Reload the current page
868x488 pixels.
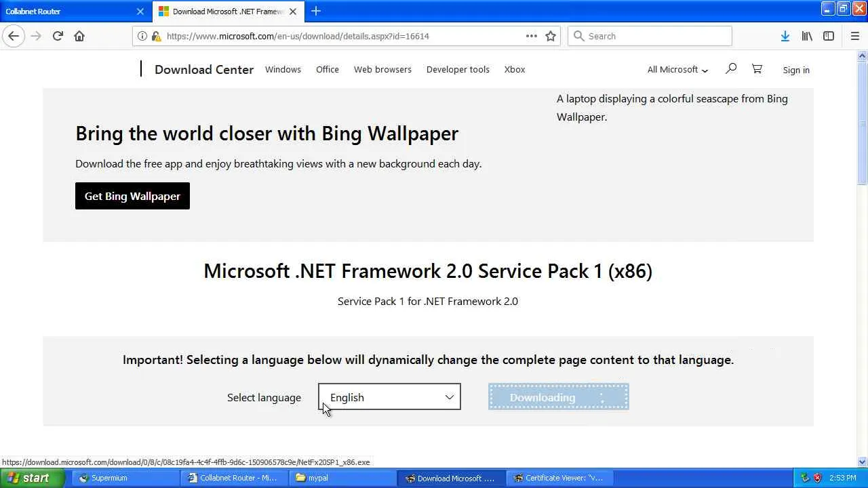58,36
